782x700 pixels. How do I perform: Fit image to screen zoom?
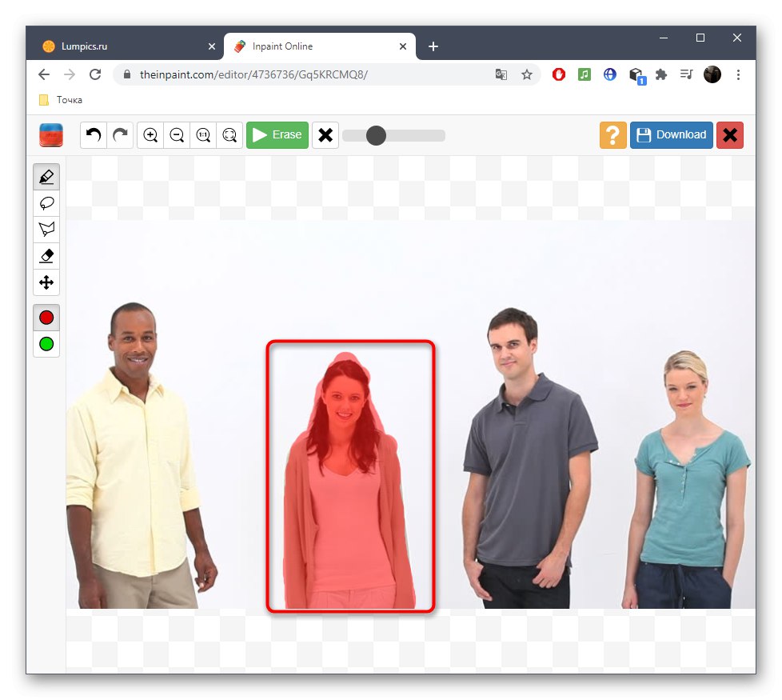tap(229, 134)
